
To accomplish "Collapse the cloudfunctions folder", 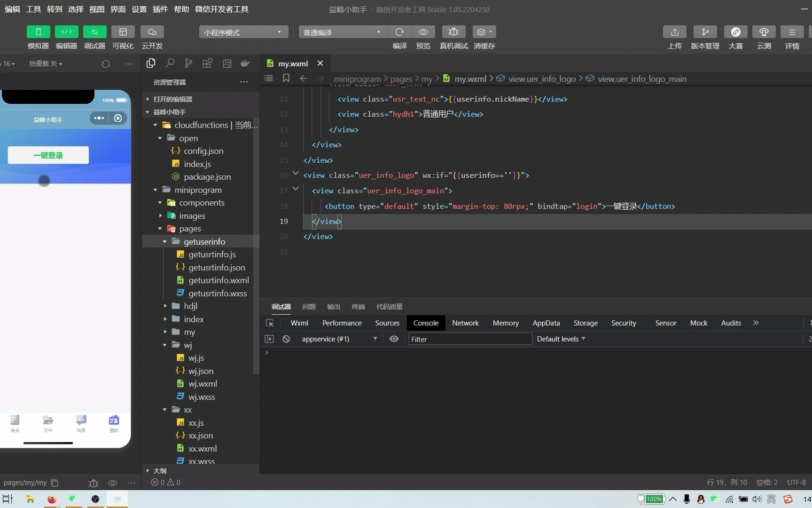I will point(156,125).
